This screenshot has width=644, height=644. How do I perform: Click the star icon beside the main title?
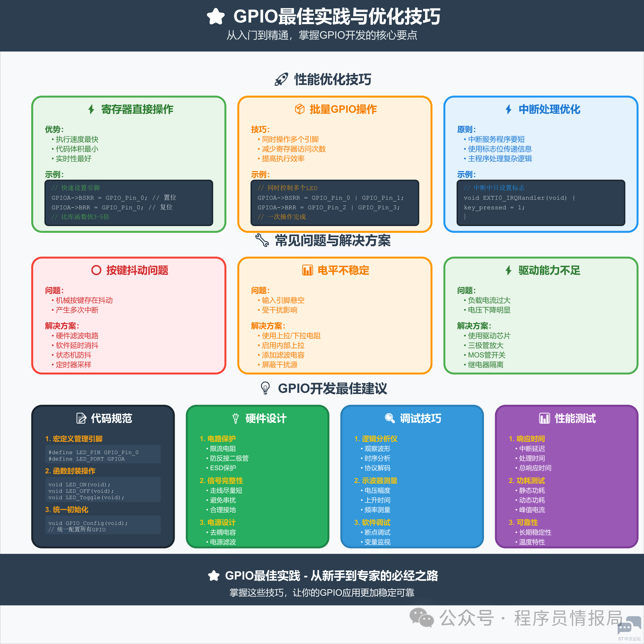[x=215, y=16]
